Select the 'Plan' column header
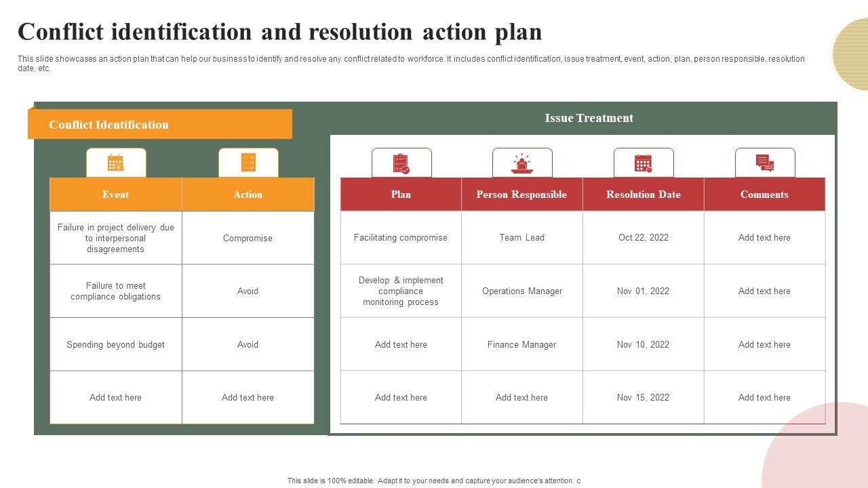This screenshot has width=868, height=488. click(401, 195)
